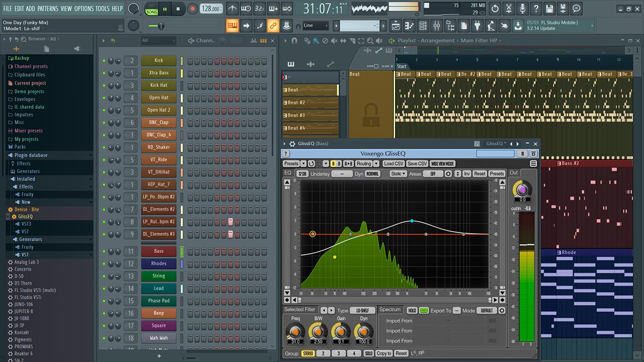The width and height of the screenshot is (644, 362).
Task: Open the spectrum settings gear beside DEFAULT
Action: pyautogui.click(x=502, y=311)
